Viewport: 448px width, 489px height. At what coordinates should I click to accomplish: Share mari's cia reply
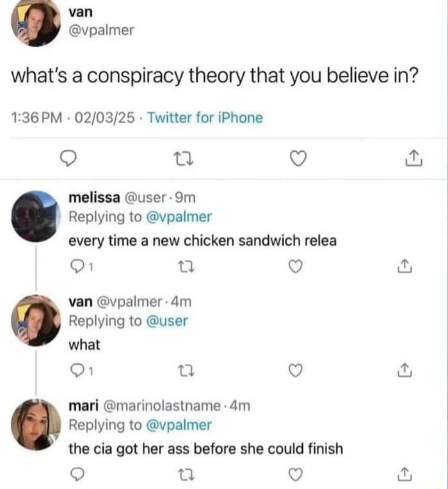coord(406,474)
